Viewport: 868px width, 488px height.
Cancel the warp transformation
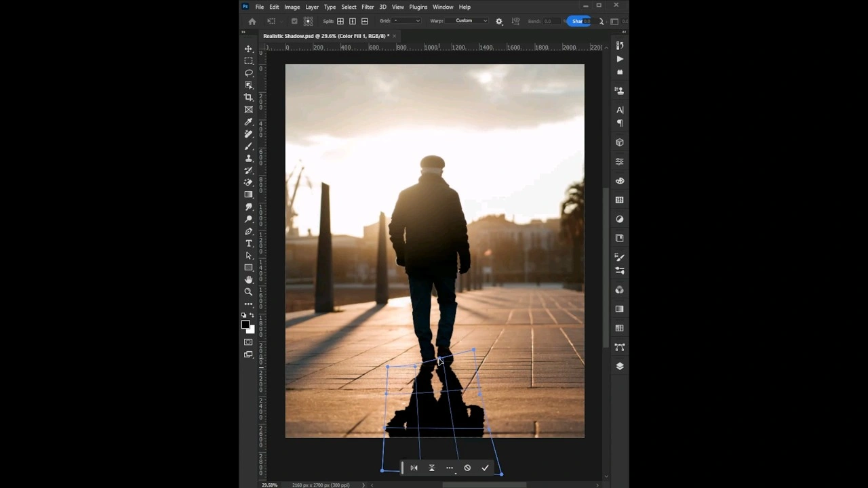point(467,468)
